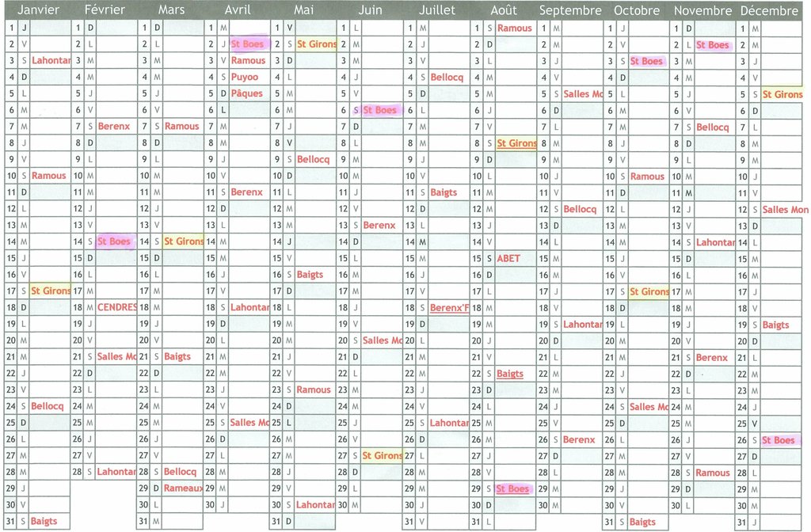The image size is (811, 532).
Task: Click pink-highlighted St Boes on 14 Février
Action: [115, 241]
